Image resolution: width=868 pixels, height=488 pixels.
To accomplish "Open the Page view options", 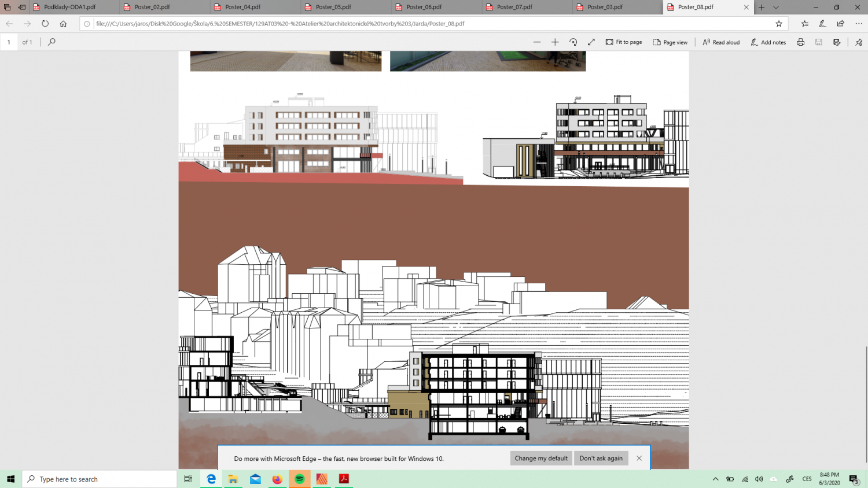I will click(x=670, y=42).
